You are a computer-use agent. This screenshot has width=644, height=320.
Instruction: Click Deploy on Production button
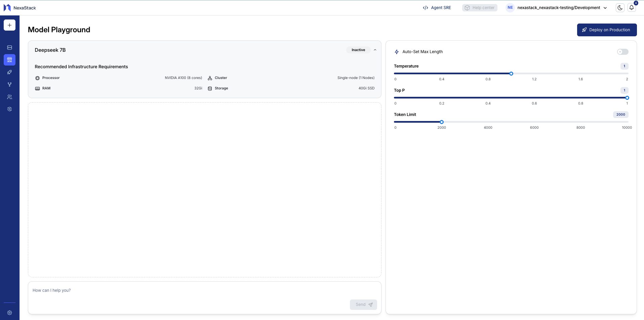607,30
